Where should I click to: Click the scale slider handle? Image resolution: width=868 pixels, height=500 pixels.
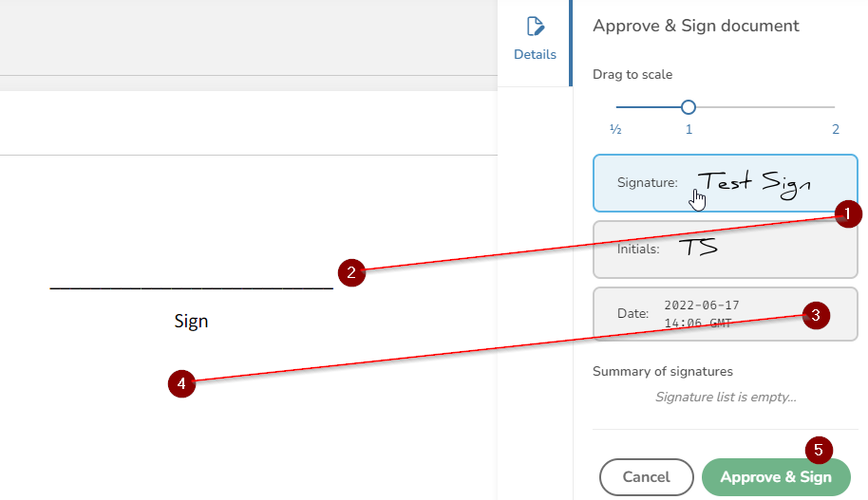689,107
